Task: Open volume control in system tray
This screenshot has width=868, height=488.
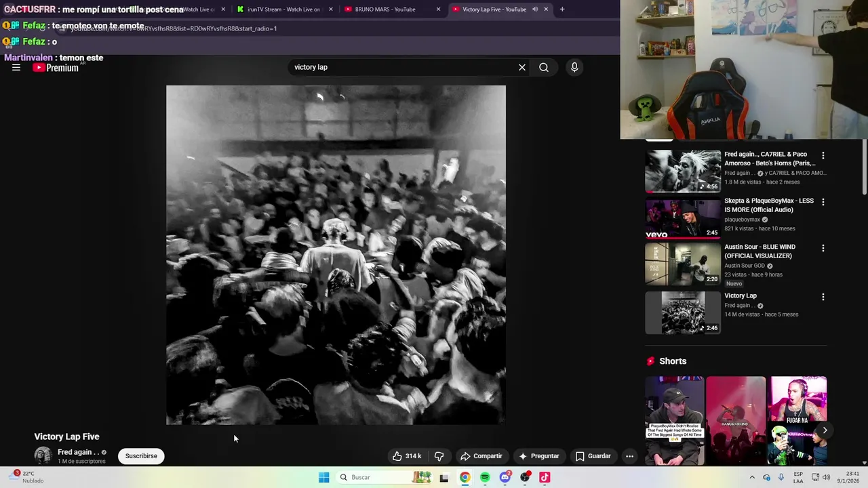Action: coord(826,477)
